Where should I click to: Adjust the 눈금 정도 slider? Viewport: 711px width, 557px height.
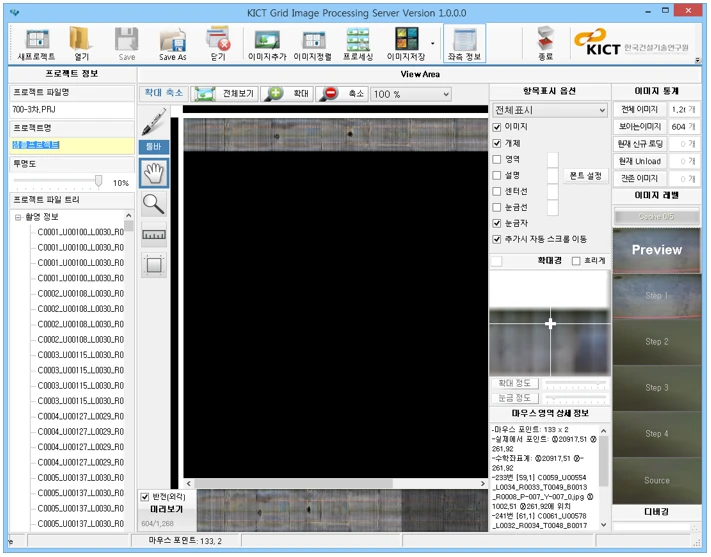coord(576,398)
